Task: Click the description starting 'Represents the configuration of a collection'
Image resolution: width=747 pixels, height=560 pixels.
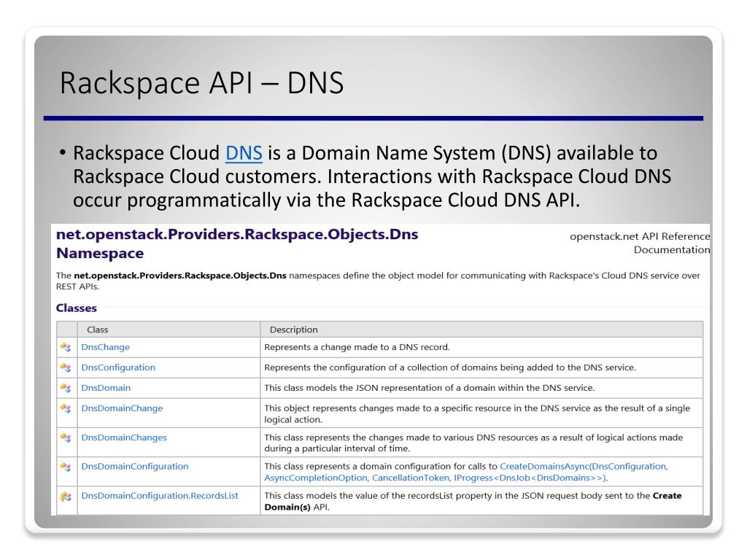Action: (x=449, y=367)
